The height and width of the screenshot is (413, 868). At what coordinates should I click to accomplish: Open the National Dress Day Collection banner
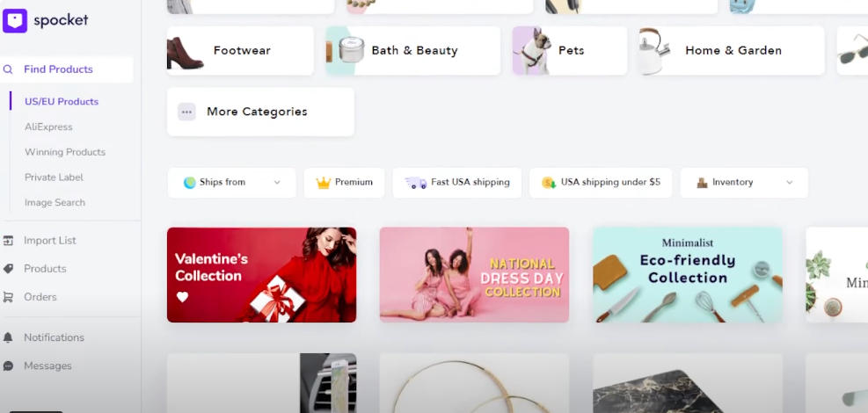474,275
